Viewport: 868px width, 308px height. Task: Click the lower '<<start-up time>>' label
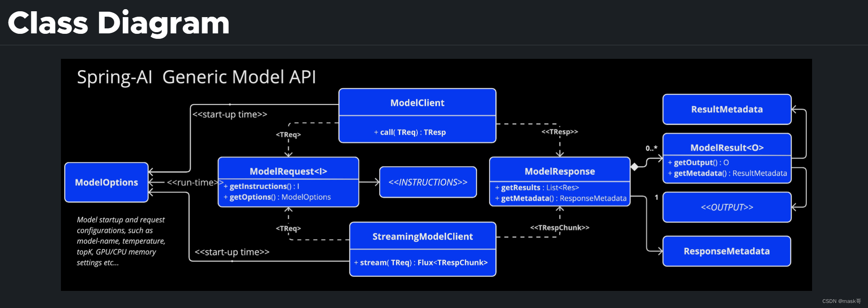(x=232, y=252)
